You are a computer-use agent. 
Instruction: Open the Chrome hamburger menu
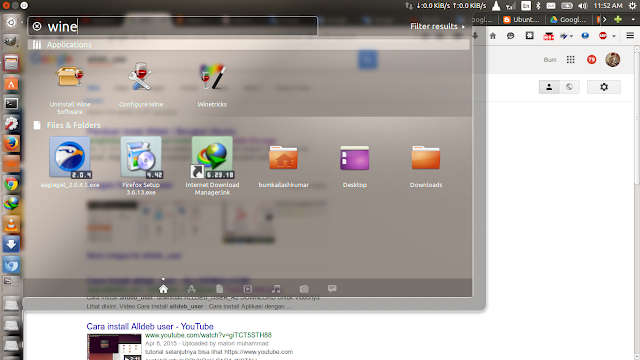click(x=630, y=36)
